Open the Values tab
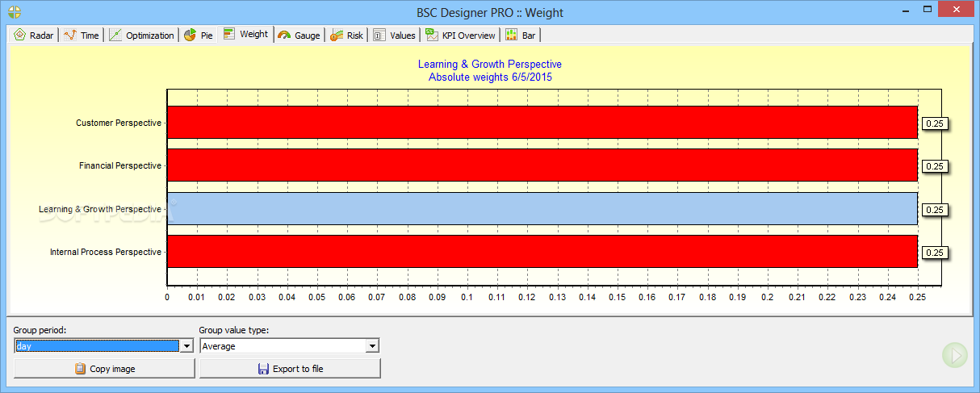Viewport: 980px width, 393px height. tap(394, 35)
